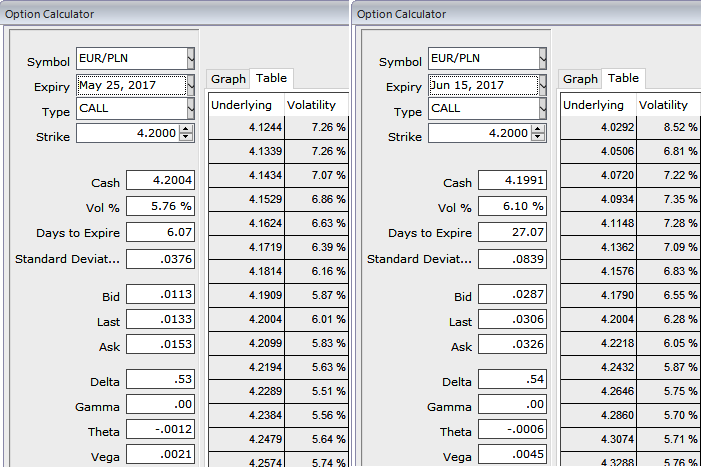Click the Ask field showing .0326
Screen dimensions: 702x467
[x=512, y=344]
